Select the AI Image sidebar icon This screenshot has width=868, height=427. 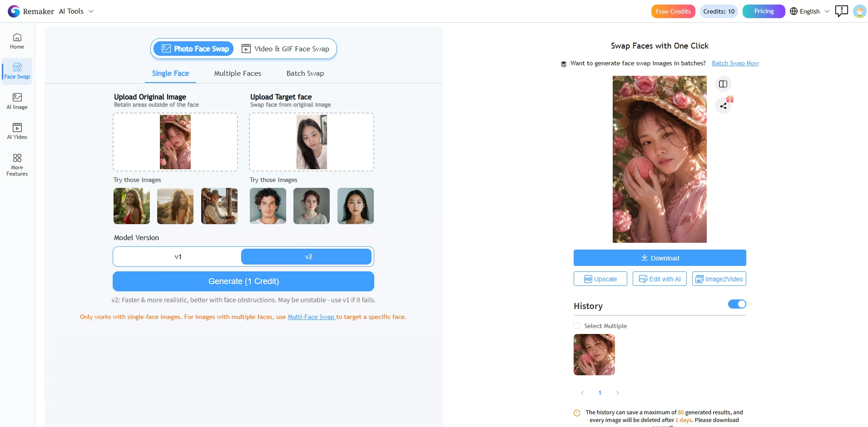tap(17, 101)
